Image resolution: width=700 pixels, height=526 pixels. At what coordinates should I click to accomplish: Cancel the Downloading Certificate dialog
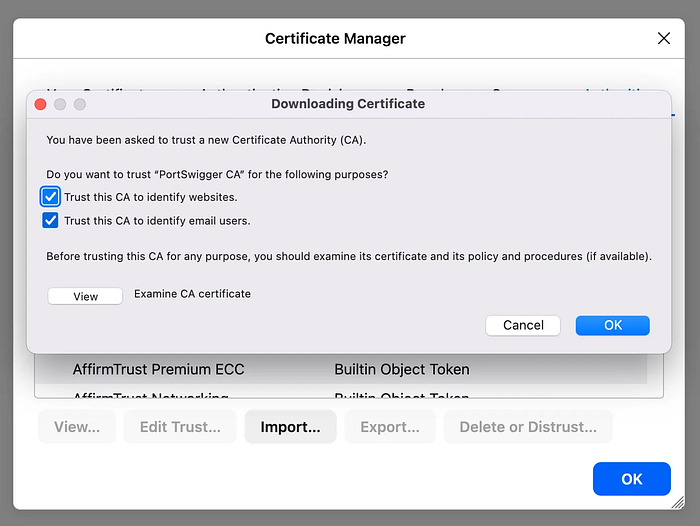pos(523,325)
